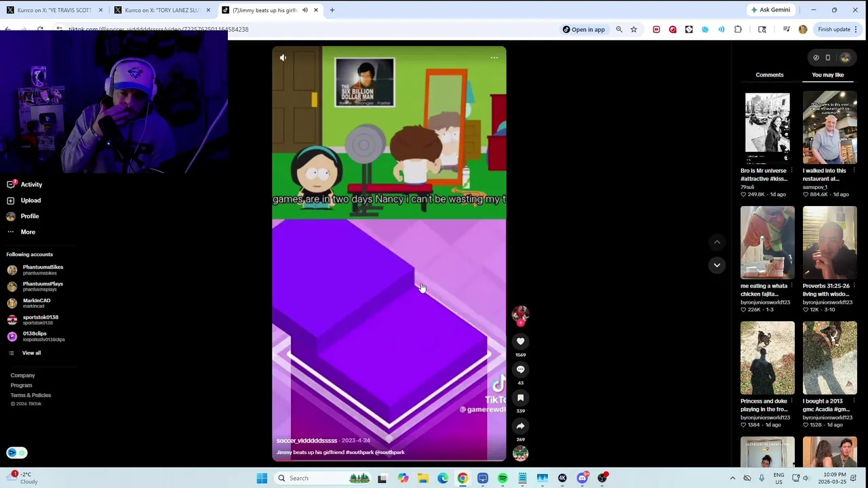This screenshot has height=488, width=868.
Task: Show hidden system tray icons
Action: pos(732,479)
